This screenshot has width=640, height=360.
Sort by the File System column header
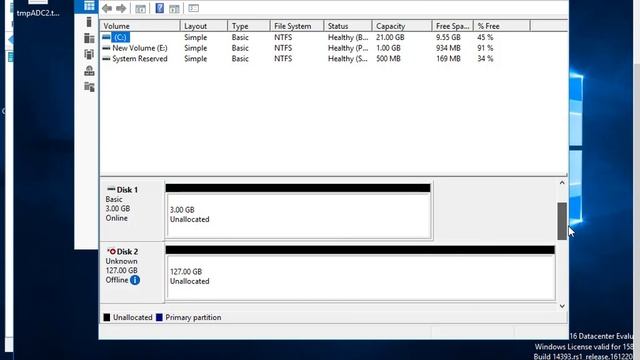[297, 26]
